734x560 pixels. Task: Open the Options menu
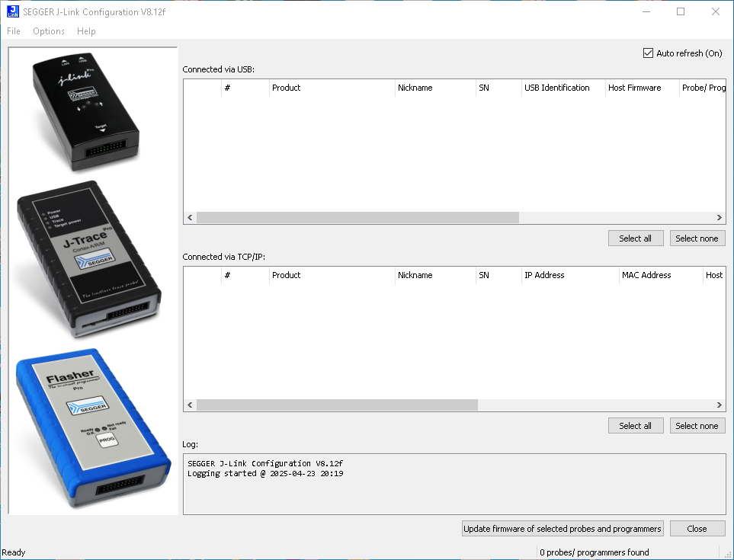click(x=49, y=31)
